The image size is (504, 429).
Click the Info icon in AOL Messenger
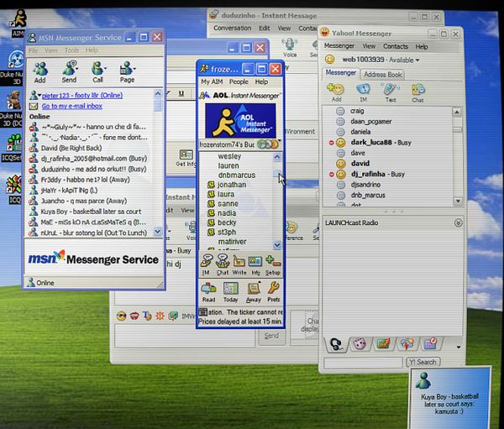pyautogui.click(x=255, y=264)
